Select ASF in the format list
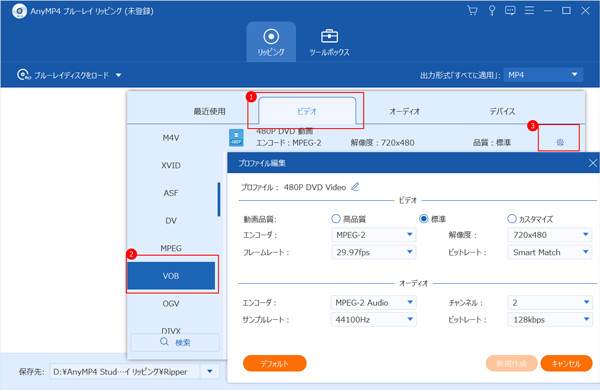Screen dimensions: 600x390 pyautogui.click(x=171, y=193)
